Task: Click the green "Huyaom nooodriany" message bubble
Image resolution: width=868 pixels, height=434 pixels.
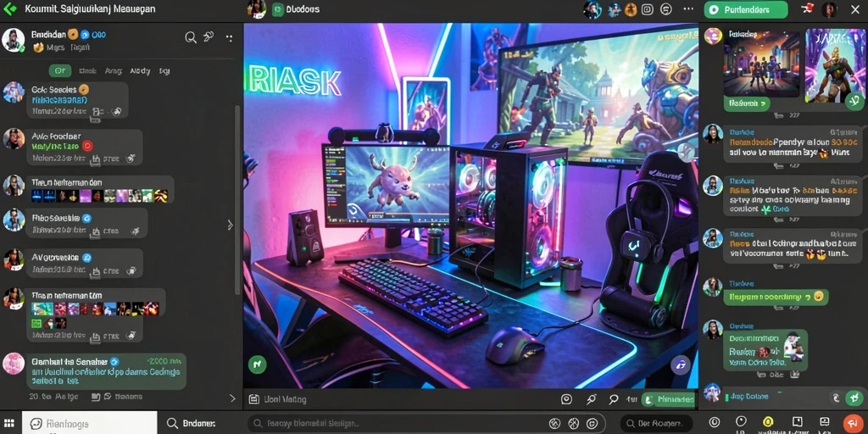Action: (776, 298)
